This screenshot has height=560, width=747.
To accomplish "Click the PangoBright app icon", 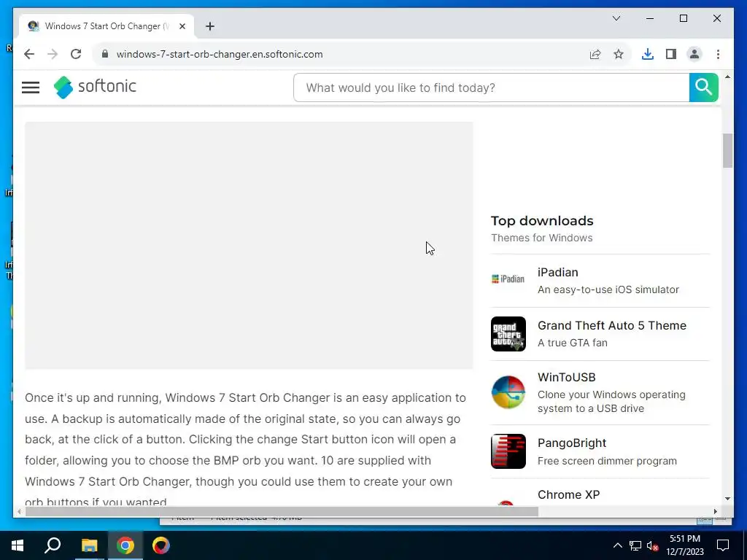I will click(x=508, y=451).
